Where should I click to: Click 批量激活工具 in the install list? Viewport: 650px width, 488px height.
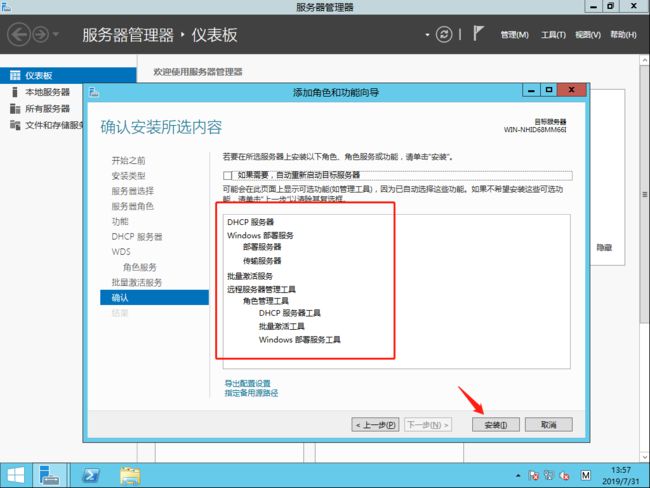[281, 327]
